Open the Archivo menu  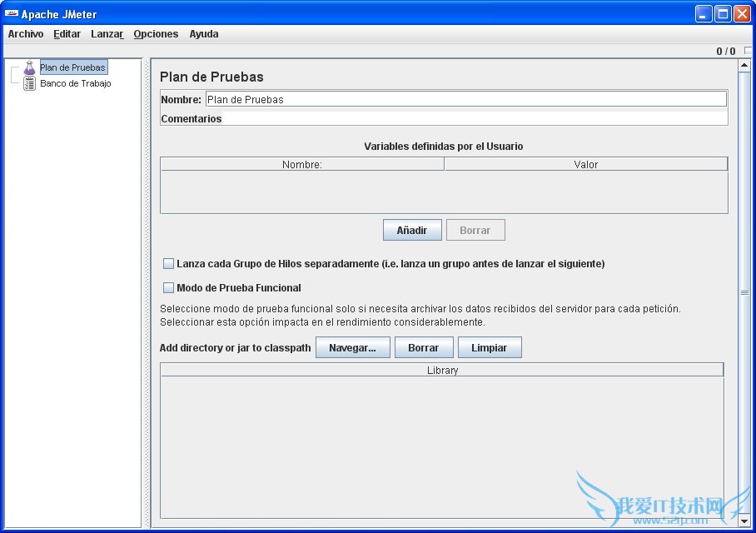coord(26,34)
